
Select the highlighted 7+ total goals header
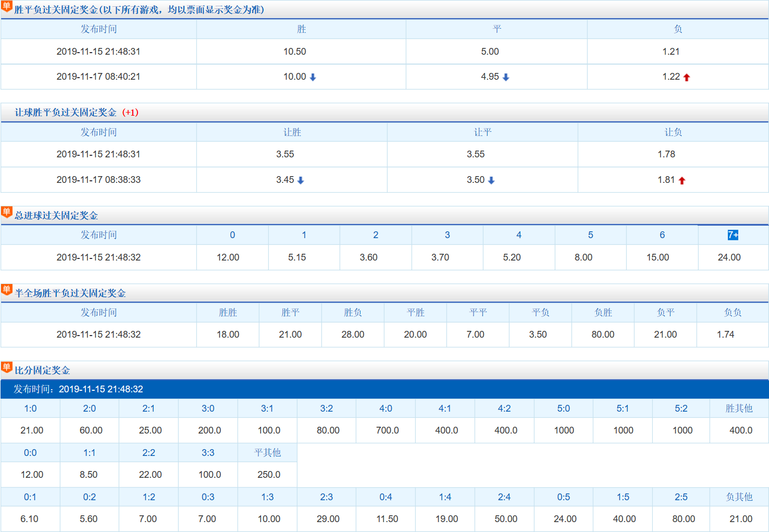pyautogui.click(x=733, y=235)
